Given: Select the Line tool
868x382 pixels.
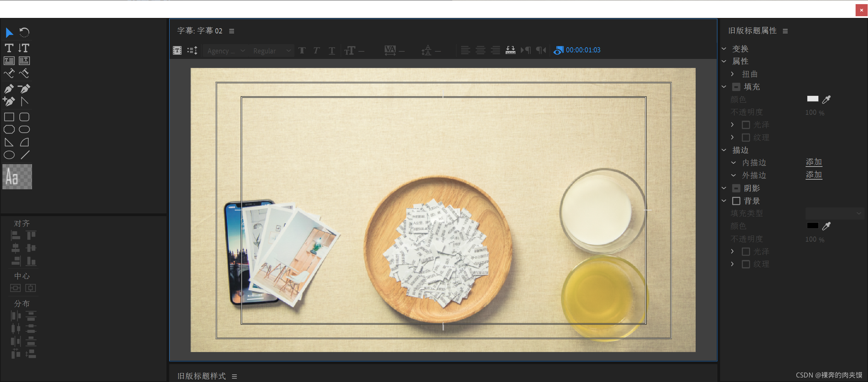Looking at the screenshot, I should coord(25,155).
